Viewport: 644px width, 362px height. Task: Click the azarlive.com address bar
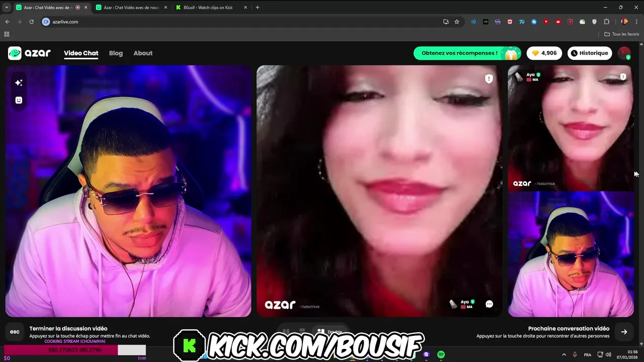(x=242, y=22)
